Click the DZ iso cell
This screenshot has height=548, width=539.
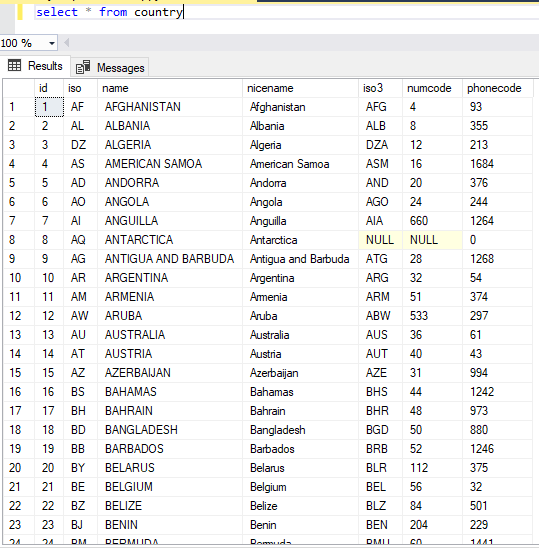click(x=81, y=145)
